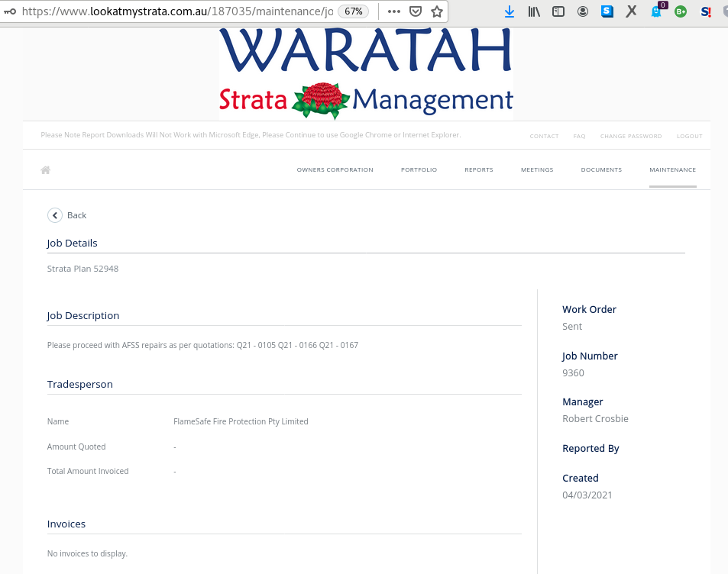Select the FlameSafe Fire Protection Pty Limited name
This screenshot has height=574, width=728.
[x=241, y=421]
